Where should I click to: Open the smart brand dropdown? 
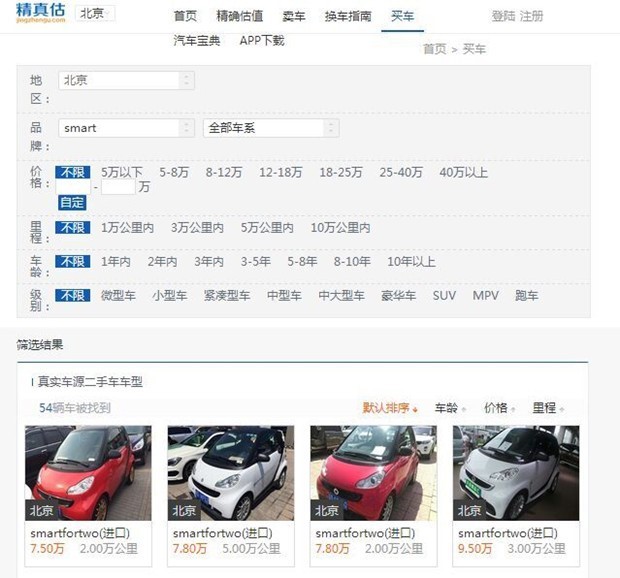[126, 128]
